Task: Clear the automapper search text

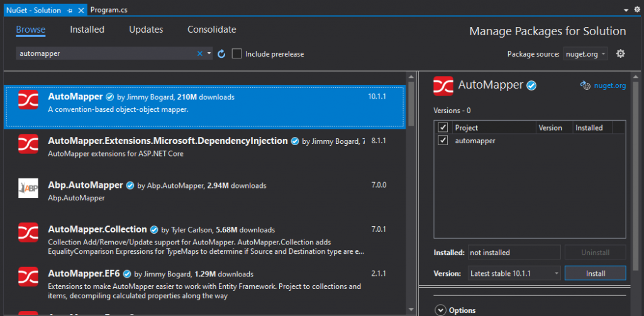Action: tap(200, 53)
